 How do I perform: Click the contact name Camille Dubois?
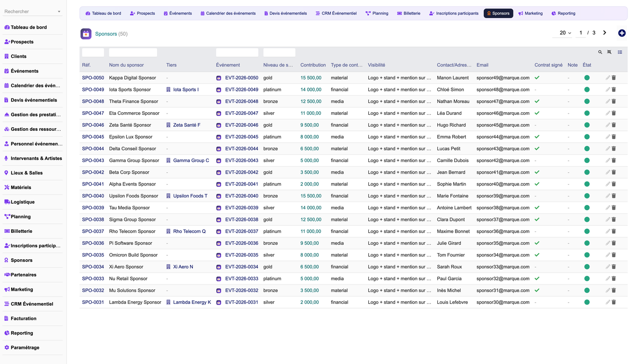453,160
